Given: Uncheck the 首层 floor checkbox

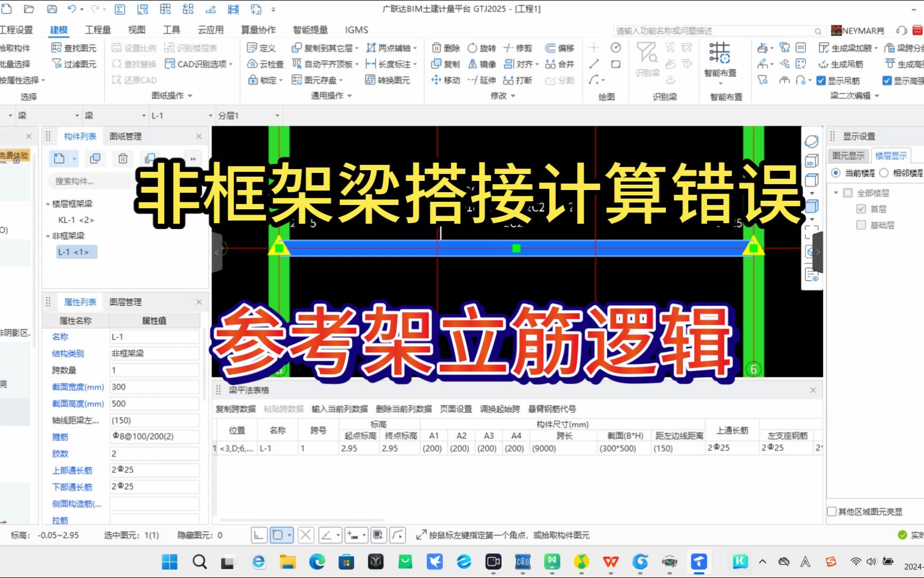Looking at the screenshot, I should pyautogui.click(x=861, y=209).
